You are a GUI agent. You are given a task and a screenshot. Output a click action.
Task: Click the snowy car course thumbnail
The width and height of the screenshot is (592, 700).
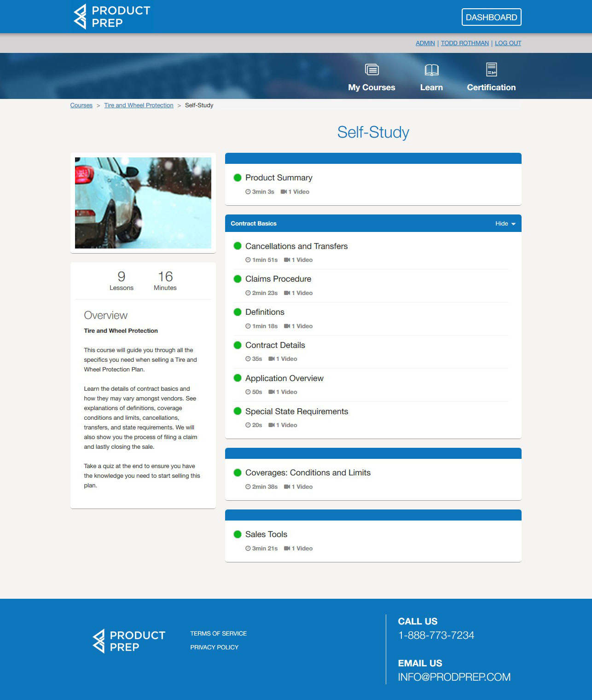pos(143,203)
